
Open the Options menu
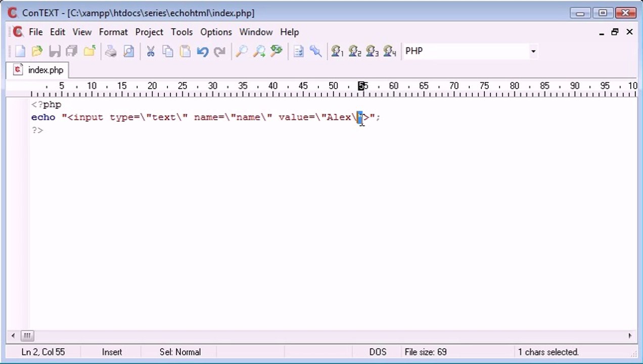[216, 32]
